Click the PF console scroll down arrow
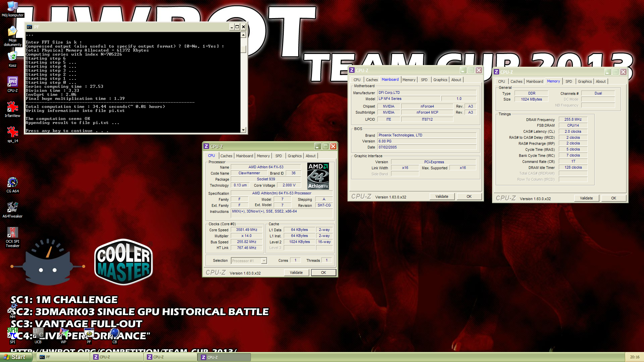644x362 pixels. pos(244,130)
